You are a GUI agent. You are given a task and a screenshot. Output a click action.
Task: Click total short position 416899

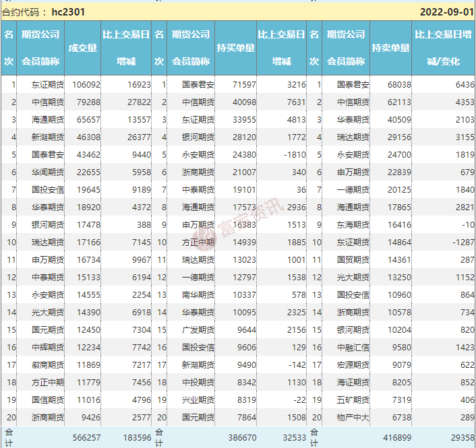pos(397,438)
